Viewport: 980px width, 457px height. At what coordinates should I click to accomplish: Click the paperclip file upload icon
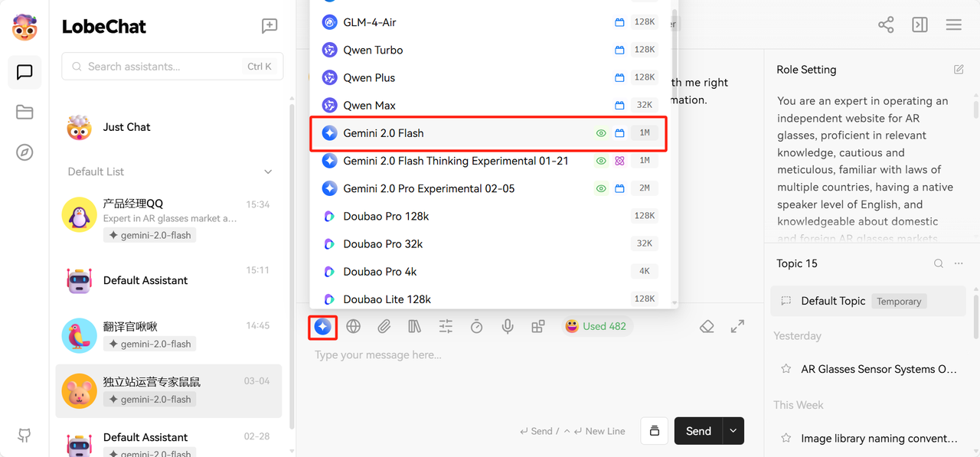click(x=384, y=327)
